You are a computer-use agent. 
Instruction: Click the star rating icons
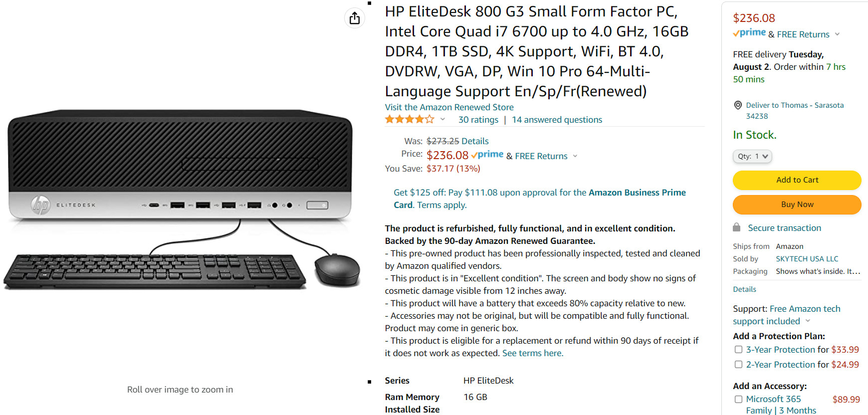(x=410, y=120)
